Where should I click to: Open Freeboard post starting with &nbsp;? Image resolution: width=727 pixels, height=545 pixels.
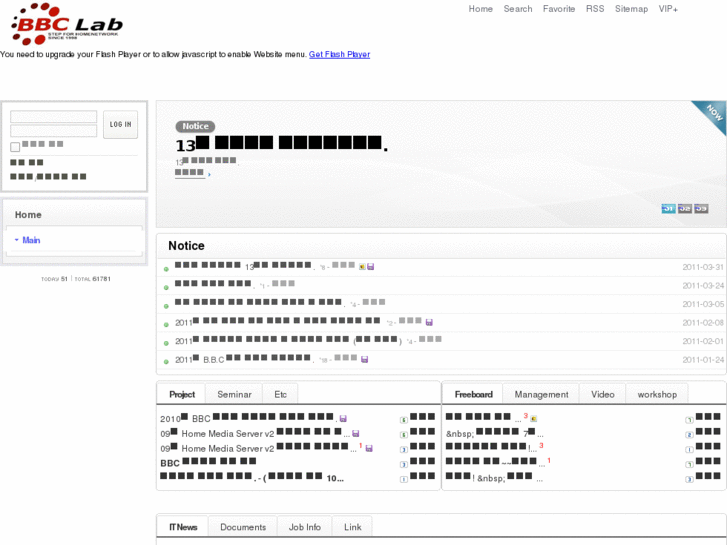(494, 433)
